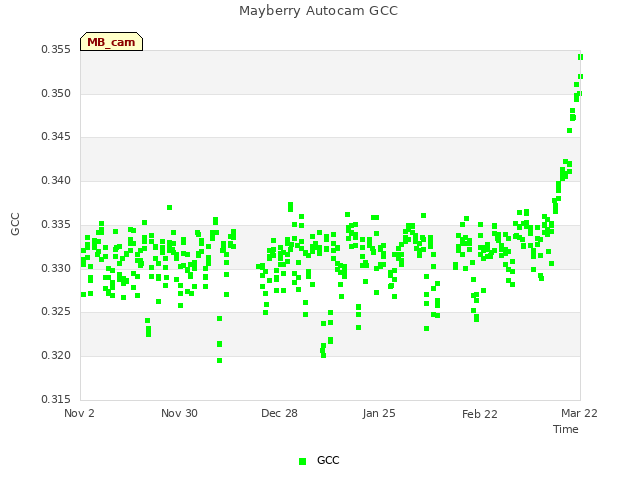Click the 0.355 y-axis tick label
The width and height of the screenshot is (640, 480).
coord(56,50)
